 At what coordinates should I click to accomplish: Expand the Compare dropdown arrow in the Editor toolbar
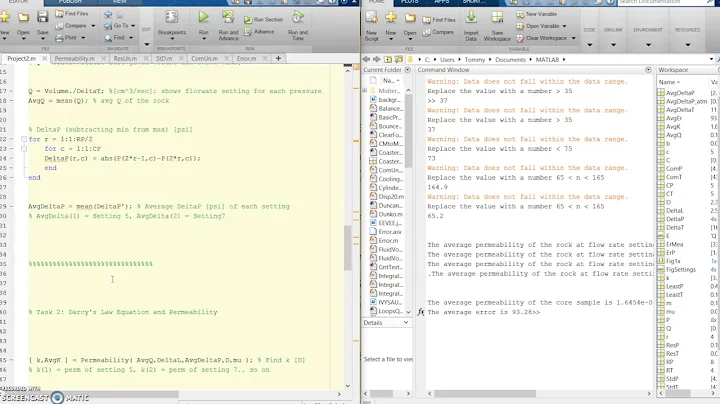(x=93, y=26)
